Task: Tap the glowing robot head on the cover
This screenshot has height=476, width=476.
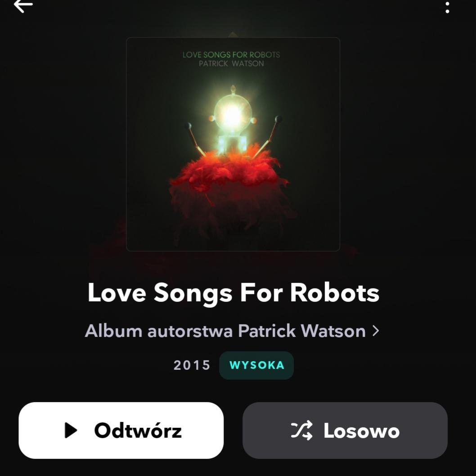Action: tap(233, 113)
